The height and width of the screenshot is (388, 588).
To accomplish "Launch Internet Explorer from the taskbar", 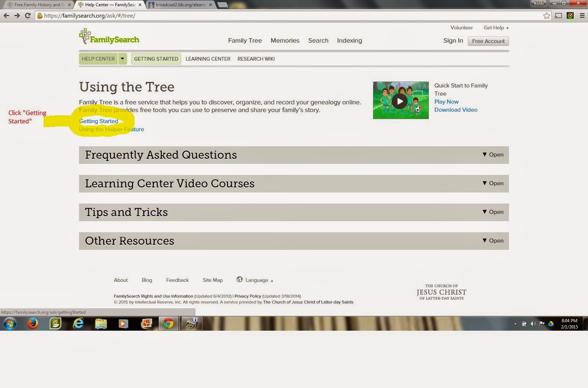I will click(78, 324).
